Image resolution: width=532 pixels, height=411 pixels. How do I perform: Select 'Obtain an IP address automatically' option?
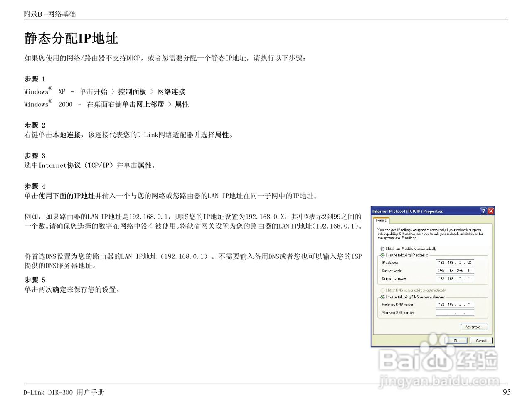(382, 249)
